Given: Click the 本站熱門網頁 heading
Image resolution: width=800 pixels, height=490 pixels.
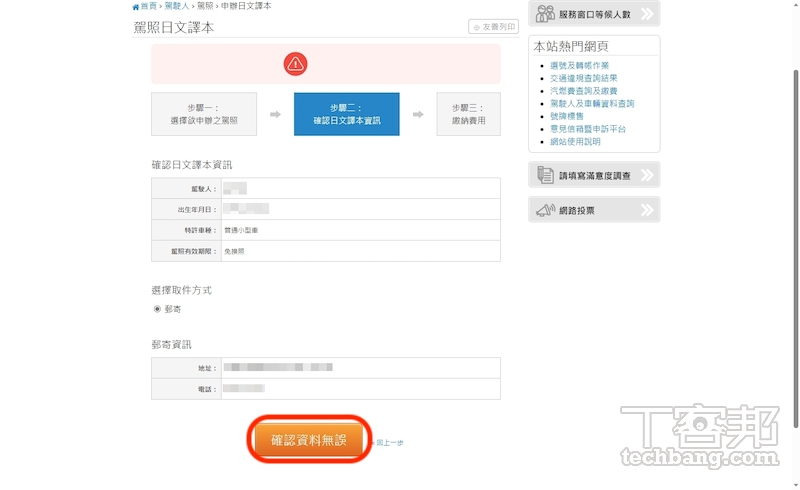Looking at the screenshot, I should click(x=570, y=46).
